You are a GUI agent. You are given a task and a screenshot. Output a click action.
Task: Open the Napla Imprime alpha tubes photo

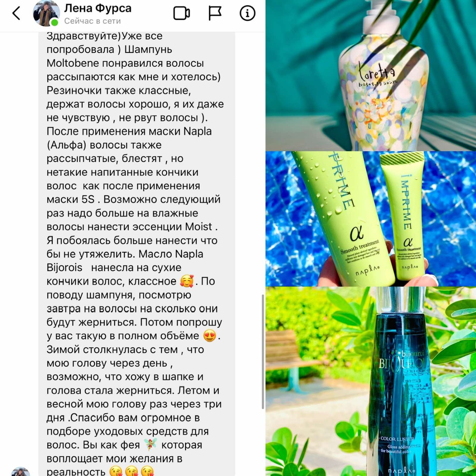pos(371,219)
